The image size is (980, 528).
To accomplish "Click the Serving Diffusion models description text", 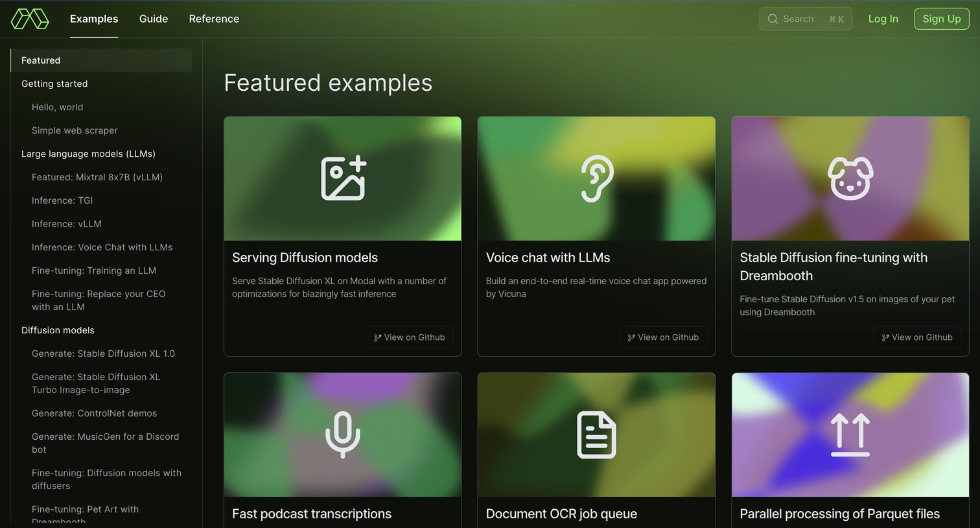I will pos(339,287).
